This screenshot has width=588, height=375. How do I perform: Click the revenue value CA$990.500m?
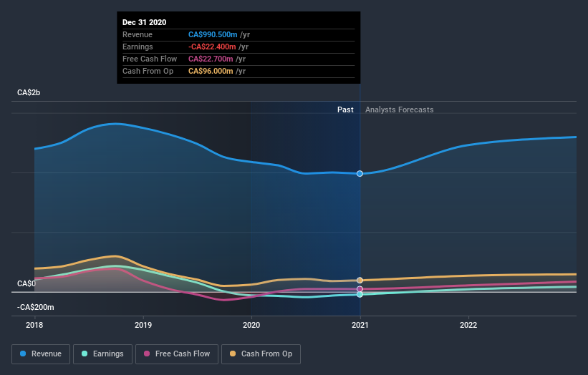tap(213, 34)
